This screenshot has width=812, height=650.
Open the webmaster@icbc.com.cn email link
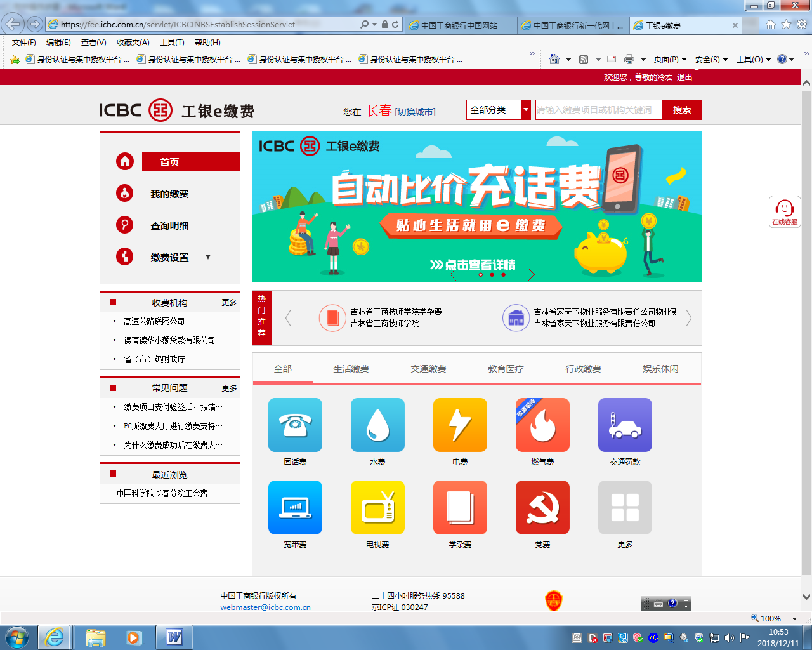tap(265, 607)
